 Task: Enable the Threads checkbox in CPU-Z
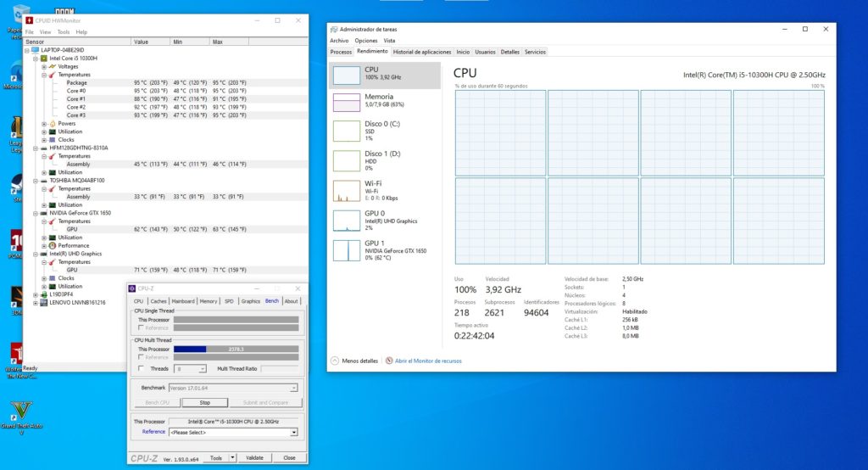(141, 369)
